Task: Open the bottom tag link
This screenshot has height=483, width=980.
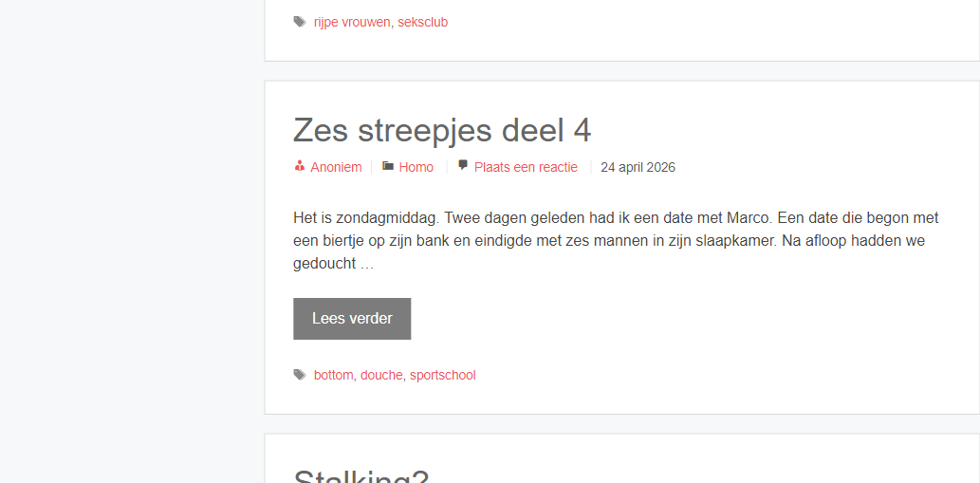Action: pyautogui.click(x=333, y=375)
